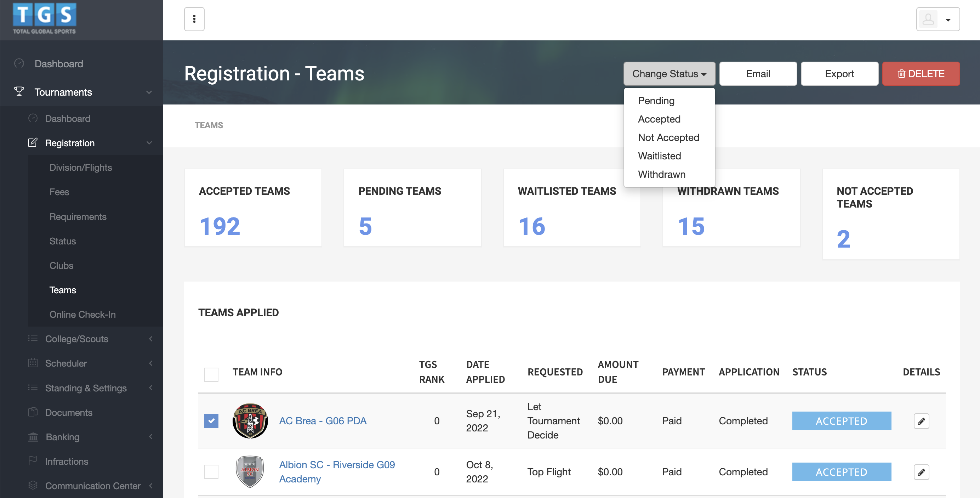Collapse the Change Status dropdown button
980x498 pixels.
tap(669, 74)
